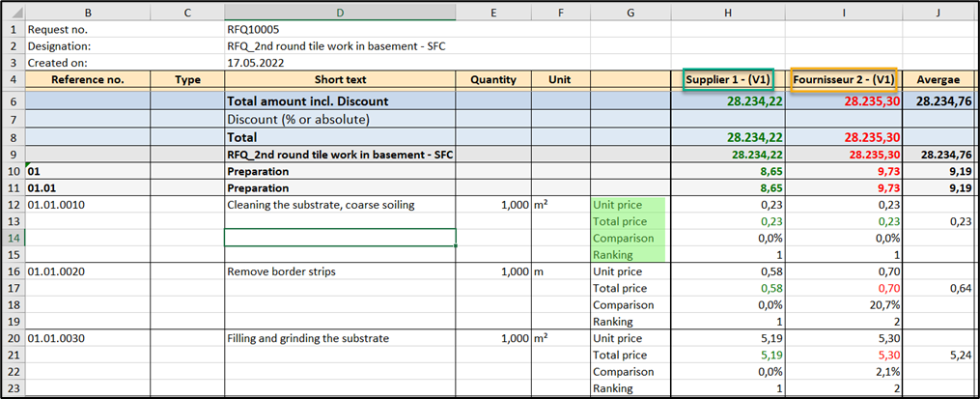Click the empty active cell below Cleaning text
The width and height of the screenshot is (980, 399).
tap(340, 238)
